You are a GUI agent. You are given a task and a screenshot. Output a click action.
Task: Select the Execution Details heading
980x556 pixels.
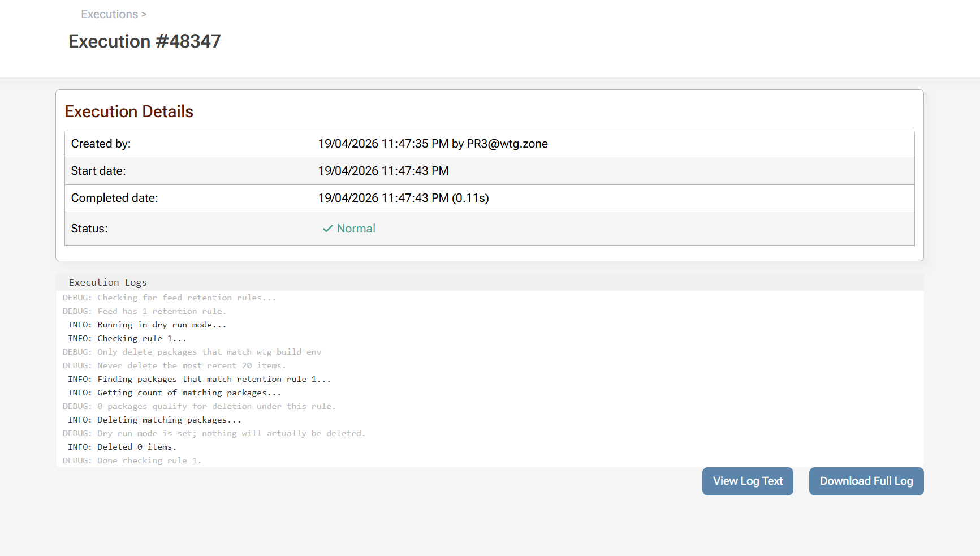(129, 111)
